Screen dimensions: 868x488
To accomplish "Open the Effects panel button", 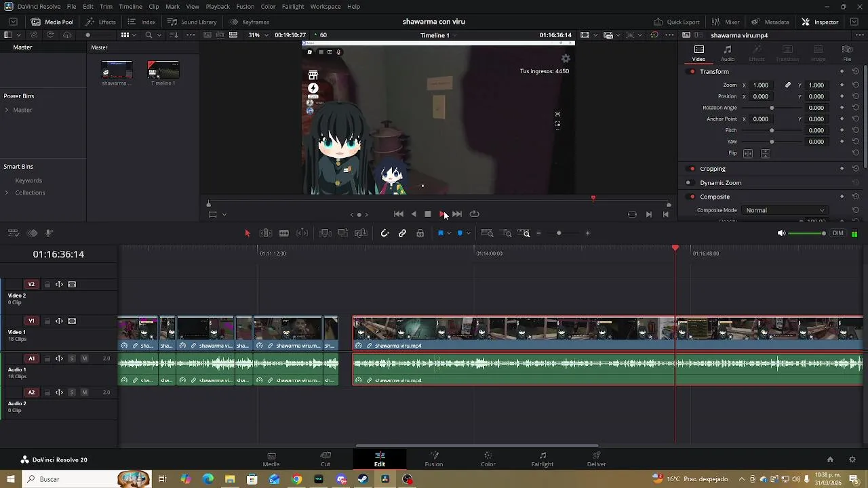I will pyautogui.click(x=101, y=22).
